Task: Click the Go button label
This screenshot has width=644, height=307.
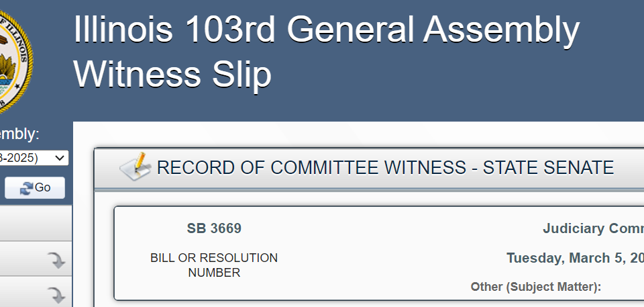Action: pos(43,187)
